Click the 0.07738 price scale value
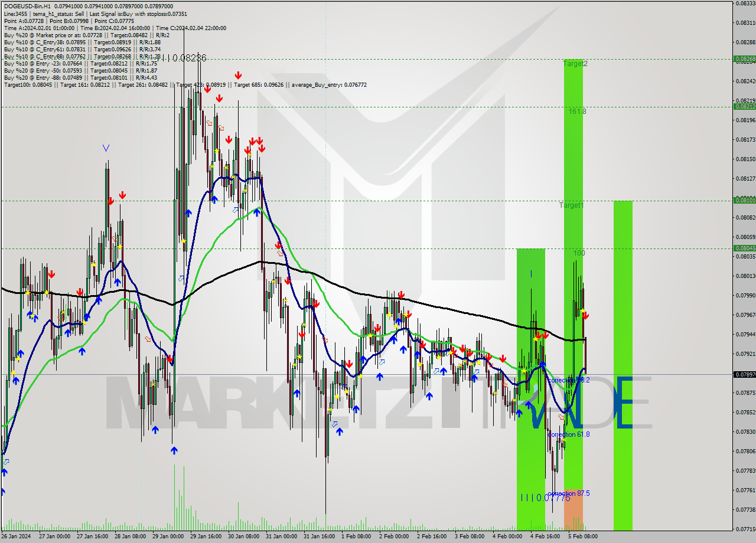The height and width of the screenshot is (543, 756). (746, 509)
